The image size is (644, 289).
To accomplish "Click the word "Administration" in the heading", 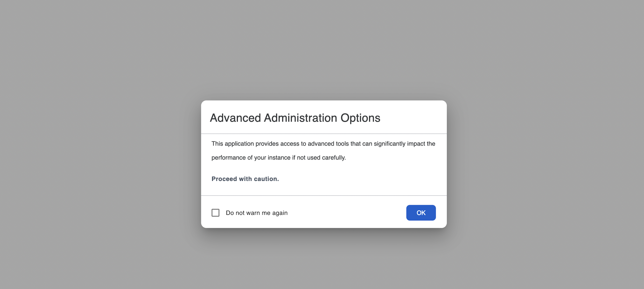I will coord(301,118).
